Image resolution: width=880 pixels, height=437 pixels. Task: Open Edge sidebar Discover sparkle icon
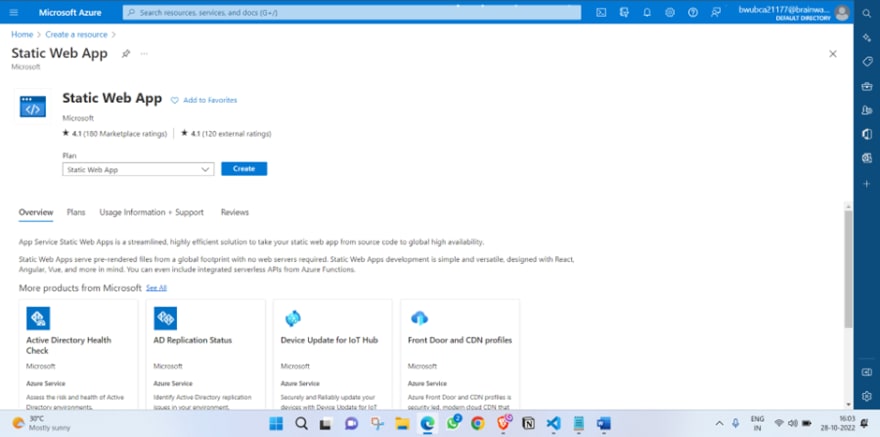867,37
